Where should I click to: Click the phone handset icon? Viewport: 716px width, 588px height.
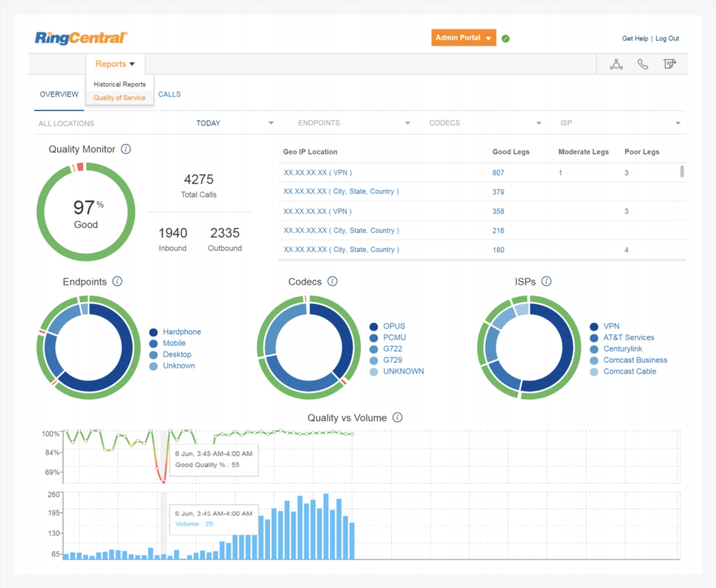[643, 64]
